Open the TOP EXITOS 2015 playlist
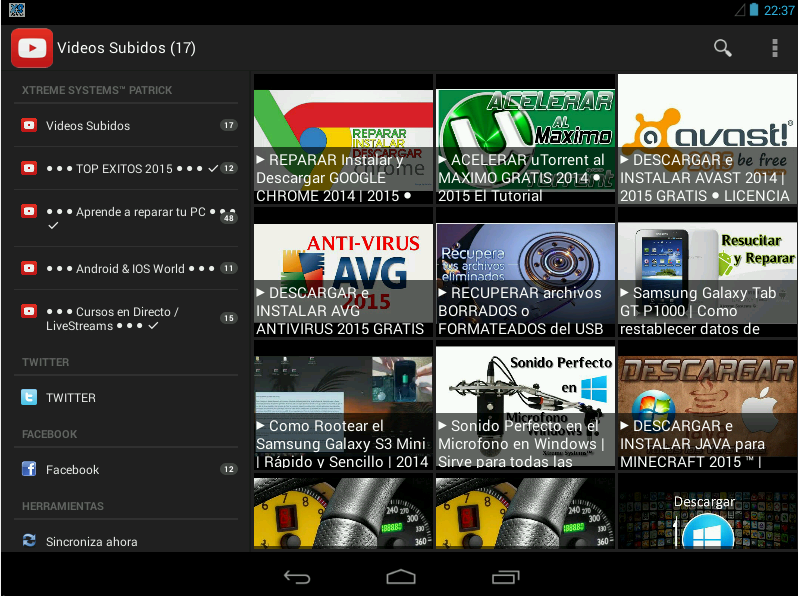The image size is (798, 596). click(126, 168)
